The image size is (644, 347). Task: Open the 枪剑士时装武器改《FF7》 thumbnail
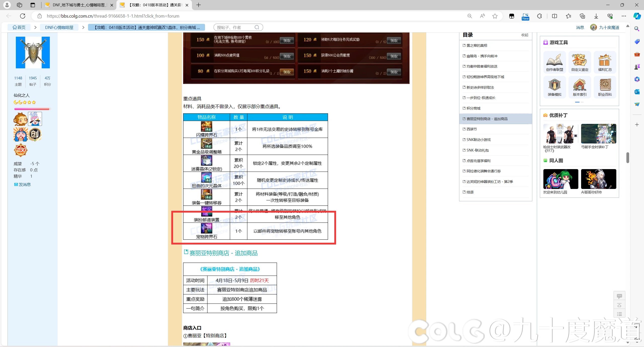561,134
